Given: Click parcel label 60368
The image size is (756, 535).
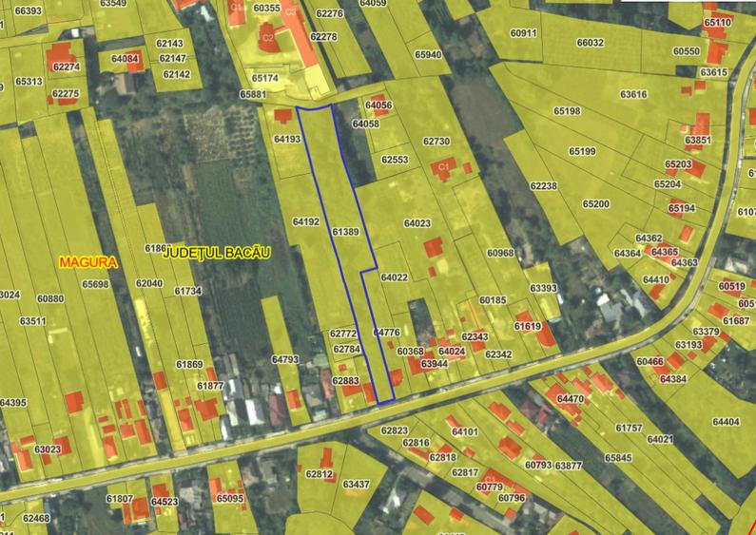Looking at the screenshot, I should click(410, 352).
